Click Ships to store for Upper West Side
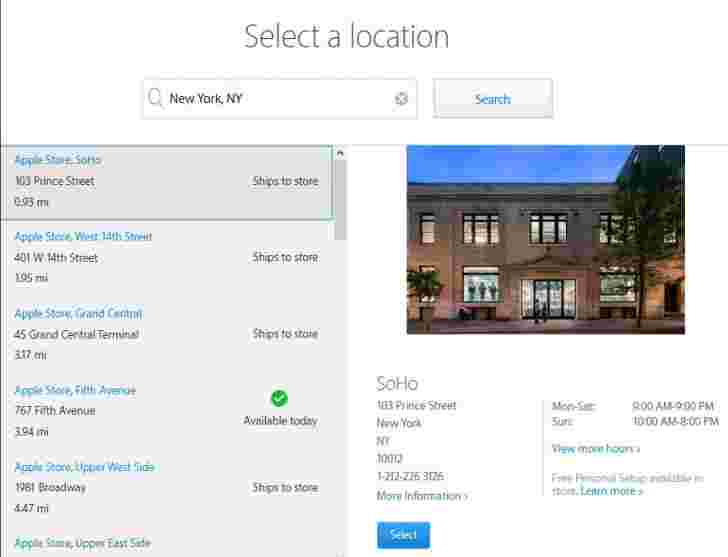Viewport: 728px width, 557px height. [x=286, y=487]
